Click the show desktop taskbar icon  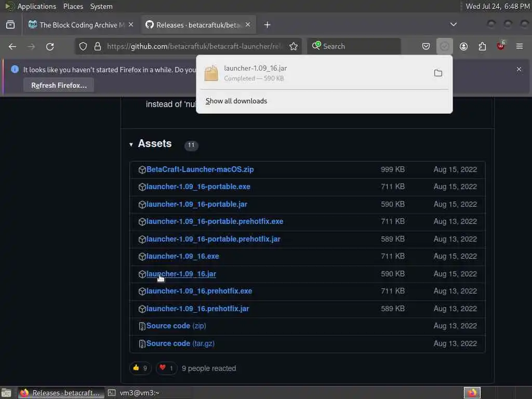tap(6, 393)
